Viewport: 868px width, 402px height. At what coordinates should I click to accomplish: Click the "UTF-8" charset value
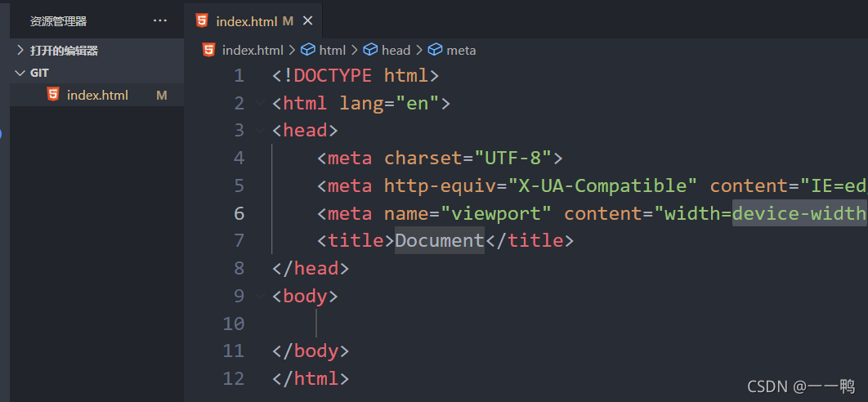coord(513,159)
